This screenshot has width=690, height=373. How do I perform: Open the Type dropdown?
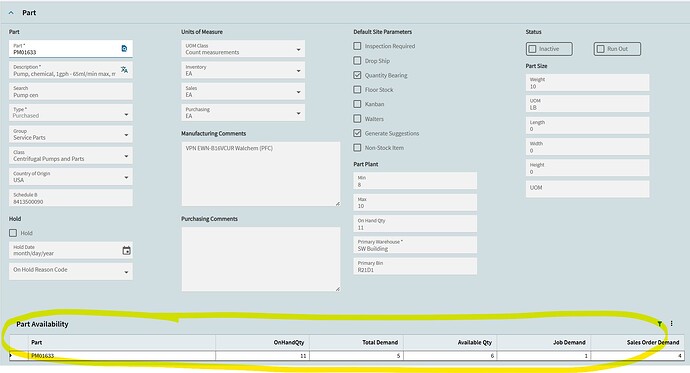coord(126,114)
